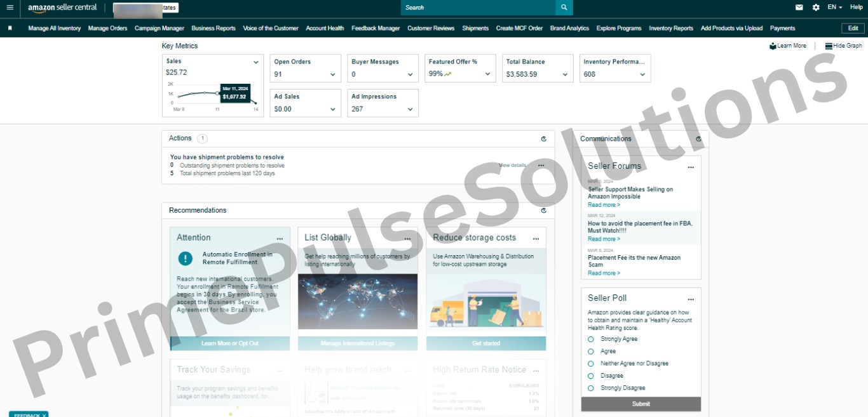Open 'How to avoid the placement fee' post
The width and height of the screenshot is (868, 417).
(640, 227)
